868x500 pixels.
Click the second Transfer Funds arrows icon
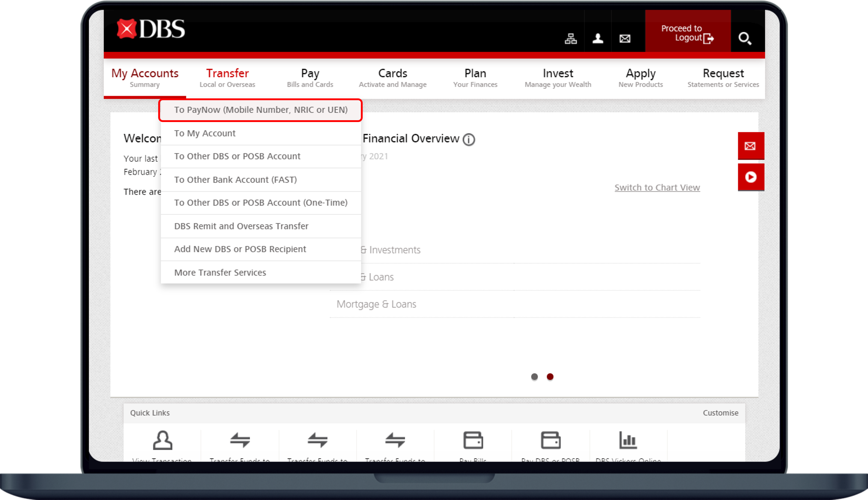click(317, 440)
